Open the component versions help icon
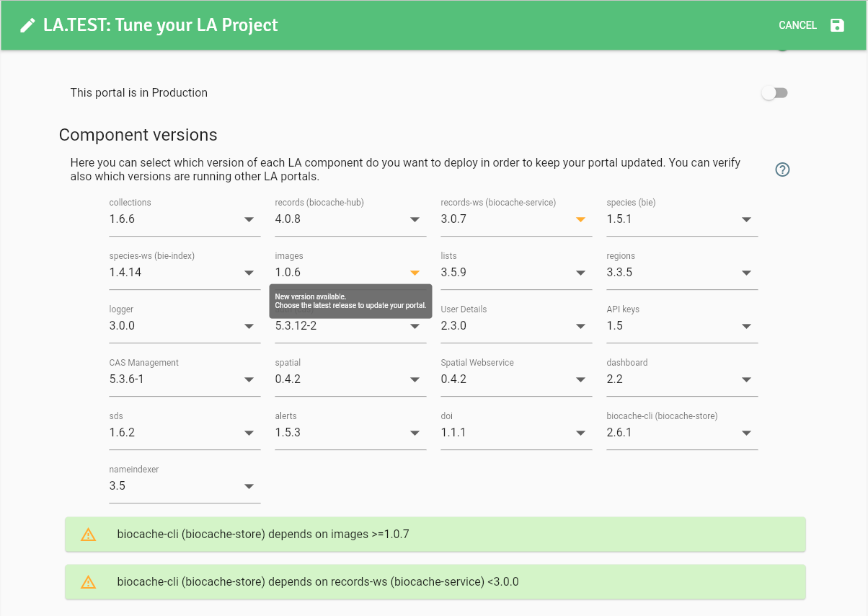Image resolution: width=868 pixels, height=616 pixels. 782,170
